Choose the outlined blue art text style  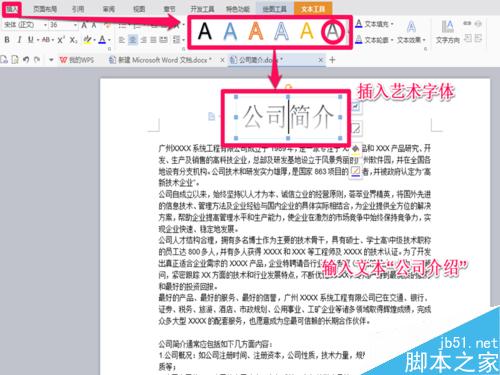[x=281, y=32]
